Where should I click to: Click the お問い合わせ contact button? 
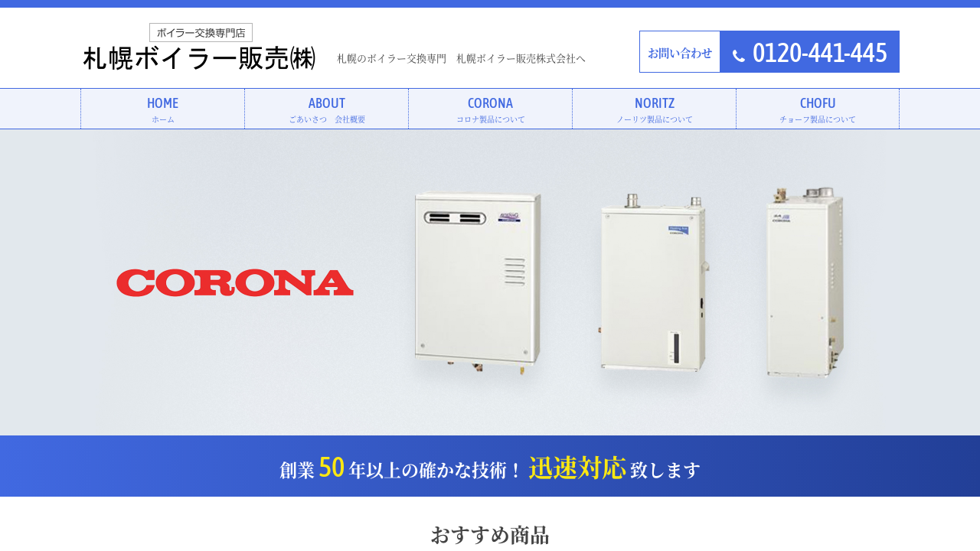coord(680,52)
